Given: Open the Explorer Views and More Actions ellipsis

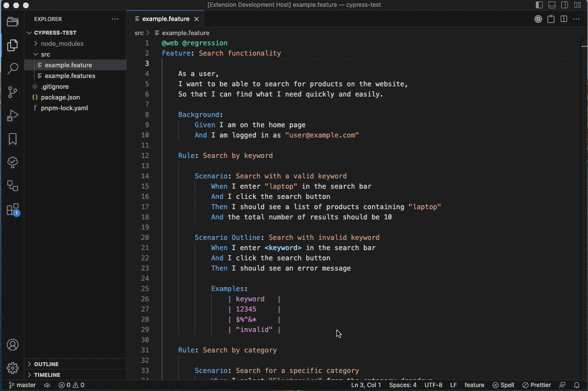Looking at the screenshot, I should tap(115, 19).
